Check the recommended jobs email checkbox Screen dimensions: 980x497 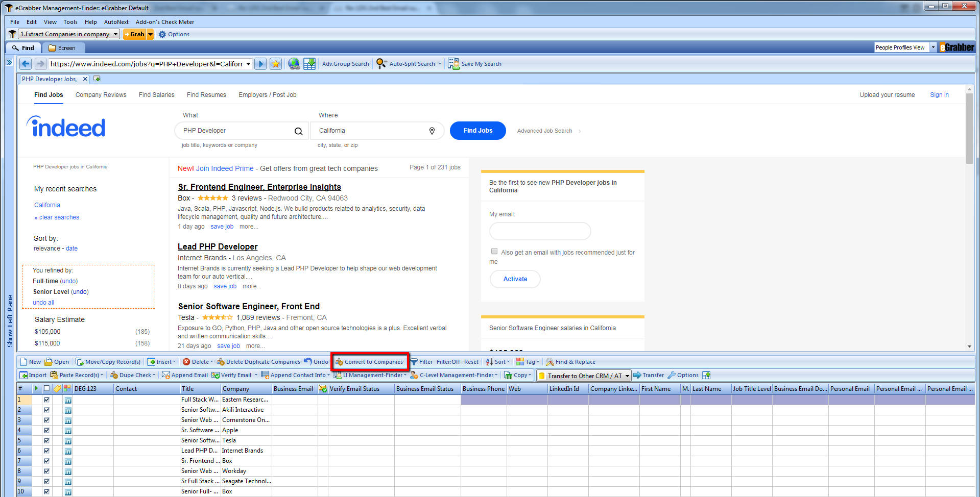tap(494, 251)
